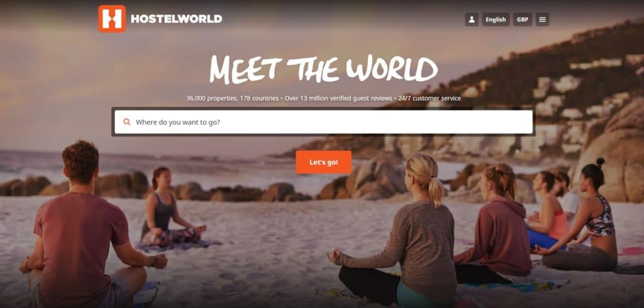The width and height of the screenshot is (644, 308).
Task: Open the English language selector
Action: tap(496, 19)
